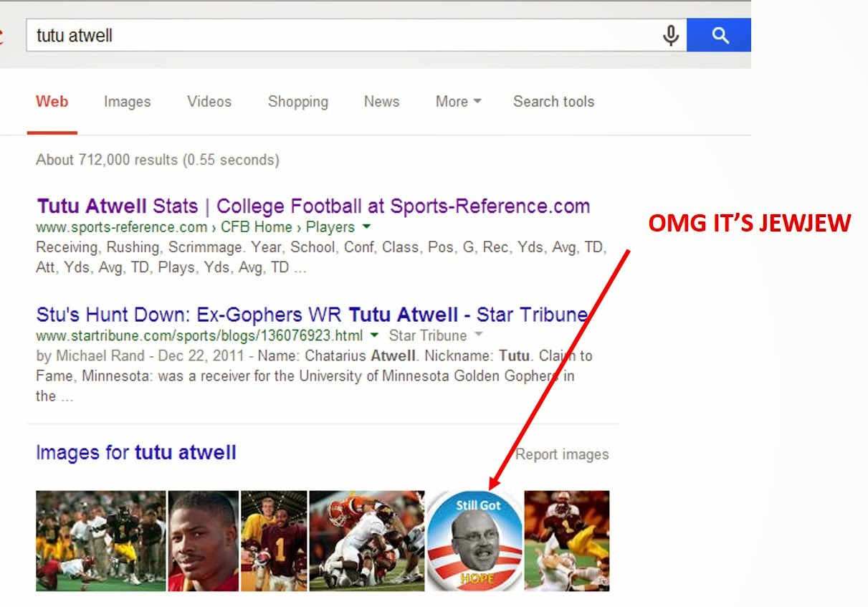Viewport: 868px width, 607px height.
Task: Open the Still Got Hope badge thumbnail
Action: tap(474, 540)
